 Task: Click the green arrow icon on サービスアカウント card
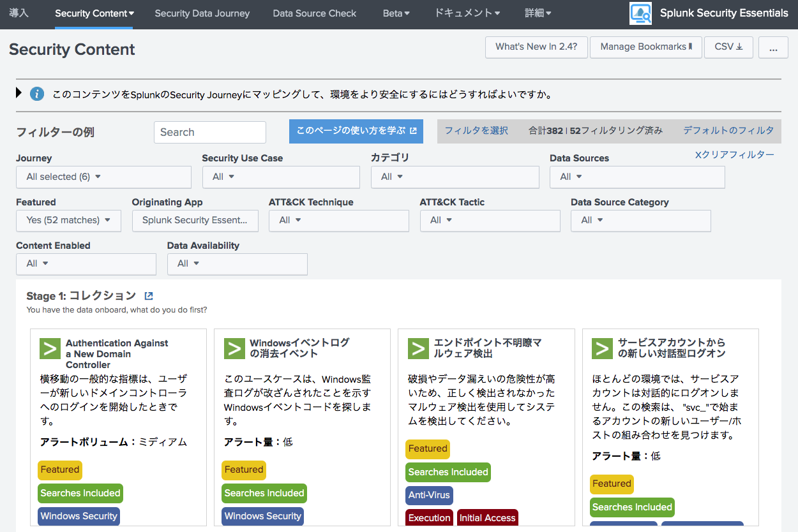point(601,348)
